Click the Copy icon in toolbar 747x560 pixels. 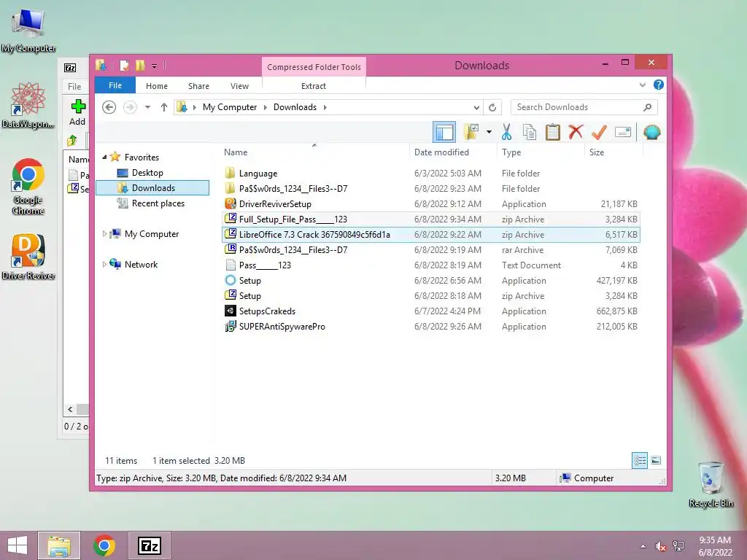530,132
